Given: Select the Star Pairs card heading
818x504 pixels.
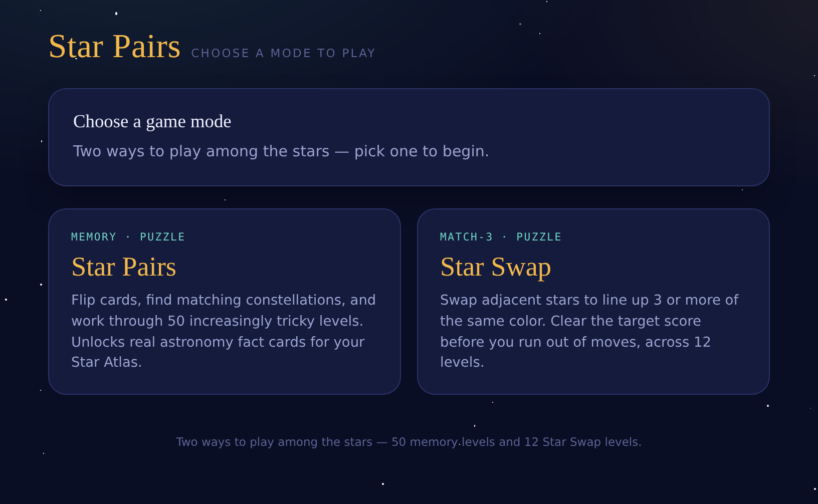Looking at the screenshot, I should (124, 267).
